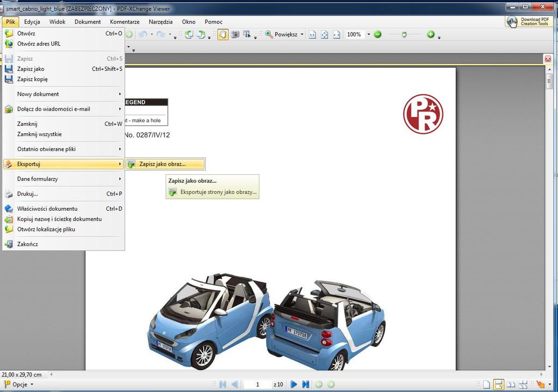
Task: Open the Dokument menu
Action: point(88,22)
